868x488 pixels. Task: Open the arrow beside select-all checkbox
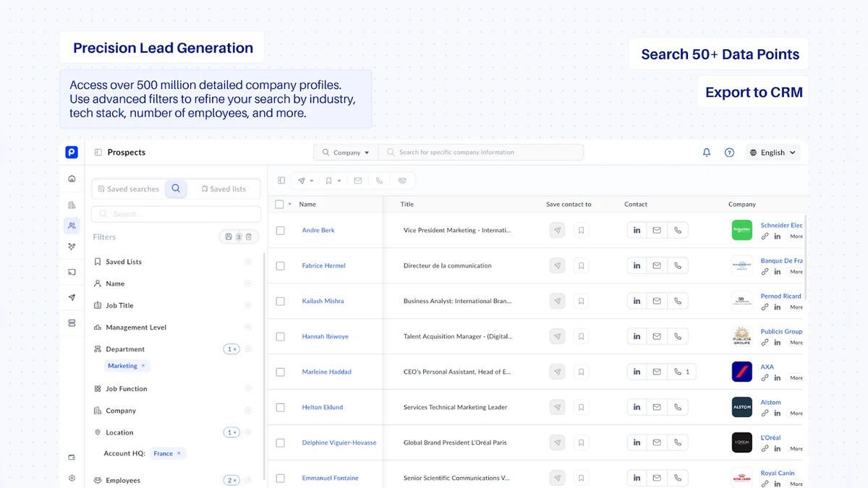pyautogui.click(x=290, y=204)
